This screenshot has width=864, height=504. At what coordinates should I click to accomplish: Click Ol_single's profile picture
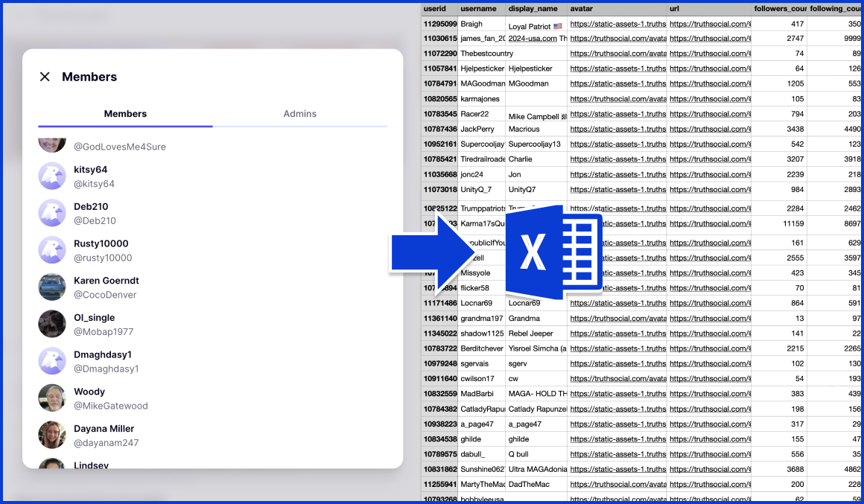[x=52, y=324]
